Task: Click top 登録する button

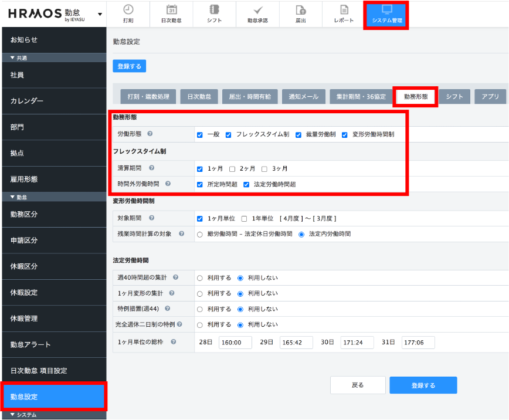Action: (x=129, y=66)
